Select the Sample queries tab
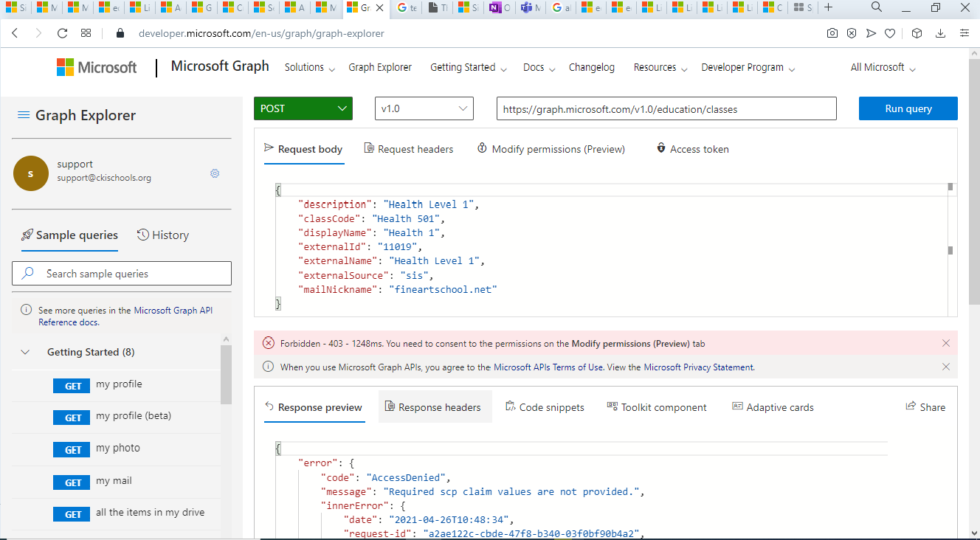Screen dimensions: 980x540 pos(69,235)
